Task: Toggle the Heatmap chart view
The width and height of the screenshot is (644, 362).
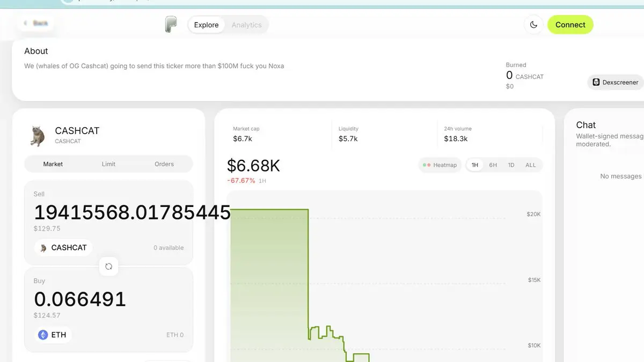Action: (x=440, y=165)
